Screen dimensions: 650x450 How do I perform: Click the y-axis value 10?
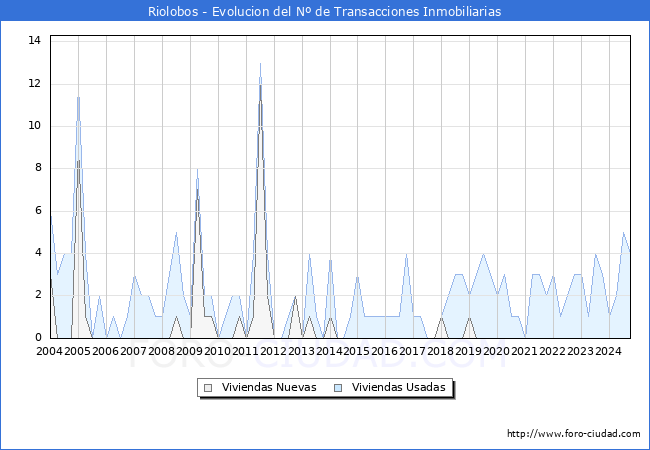[x=35, y=126]
